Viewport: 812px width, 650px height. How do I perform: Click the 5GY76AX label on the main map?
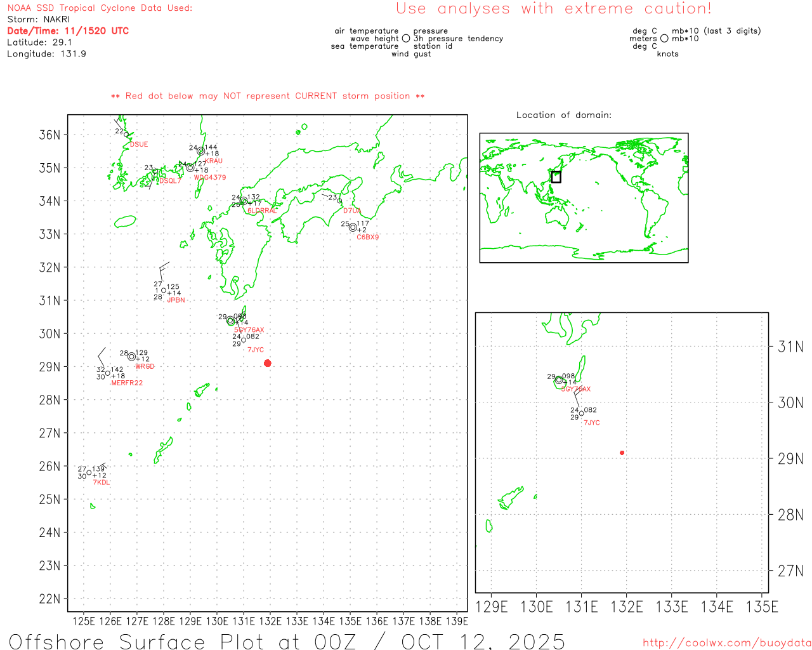click(x=249, y=330)
